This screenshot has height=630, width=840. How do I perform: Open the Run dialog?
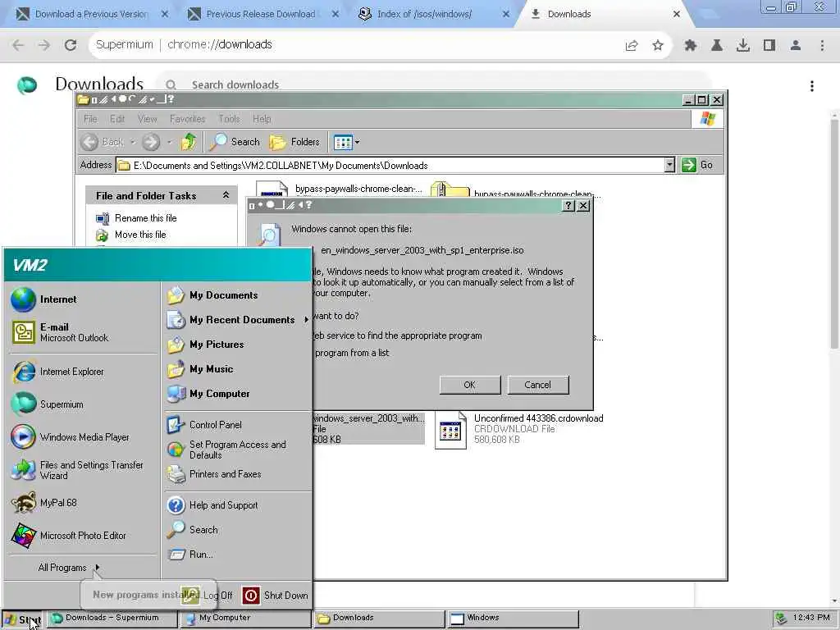[x=190, y=555]
